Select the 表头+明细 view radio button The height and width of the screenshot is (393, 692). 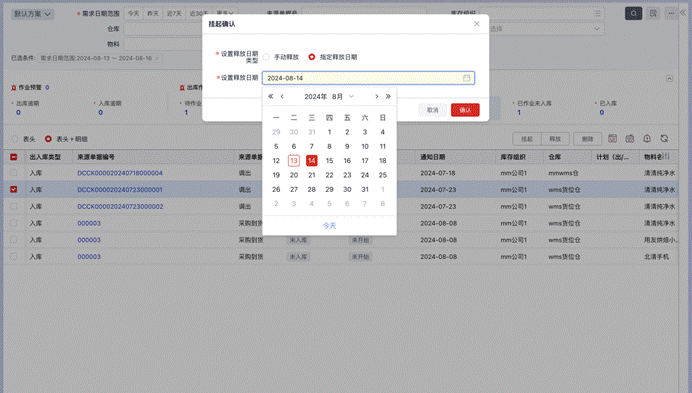point(48,139)
